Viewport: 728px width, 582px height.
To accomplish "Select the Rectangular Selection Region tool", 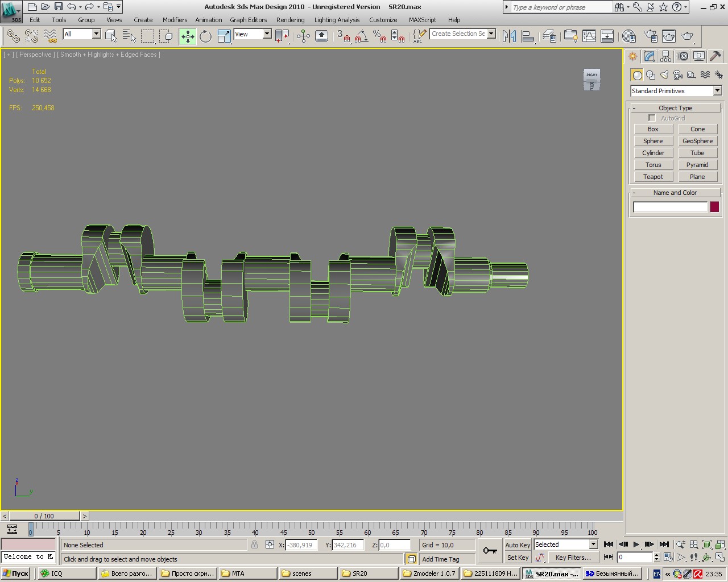I will [147, 36].
